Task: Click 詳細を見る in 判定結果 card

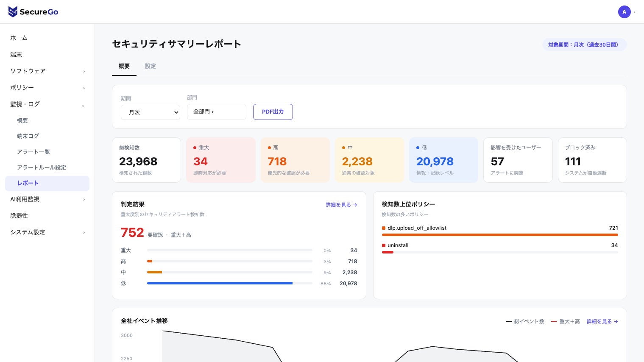Action: coord(341,205)
